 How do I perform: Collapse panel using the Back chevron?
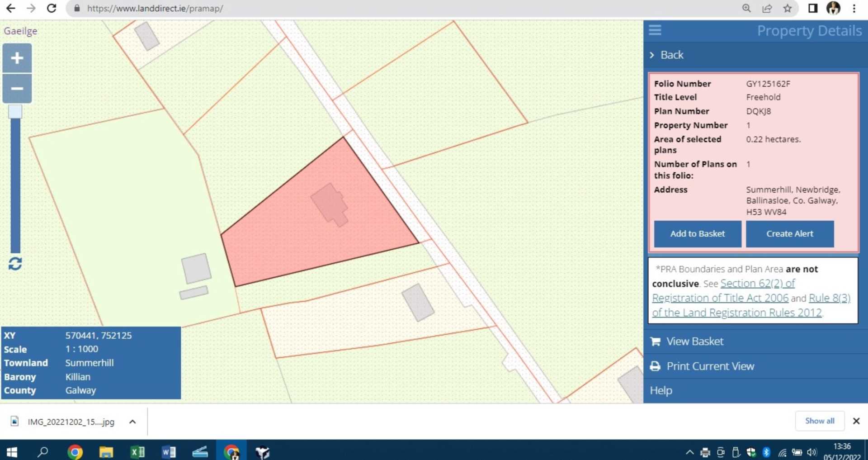(652, 55)
